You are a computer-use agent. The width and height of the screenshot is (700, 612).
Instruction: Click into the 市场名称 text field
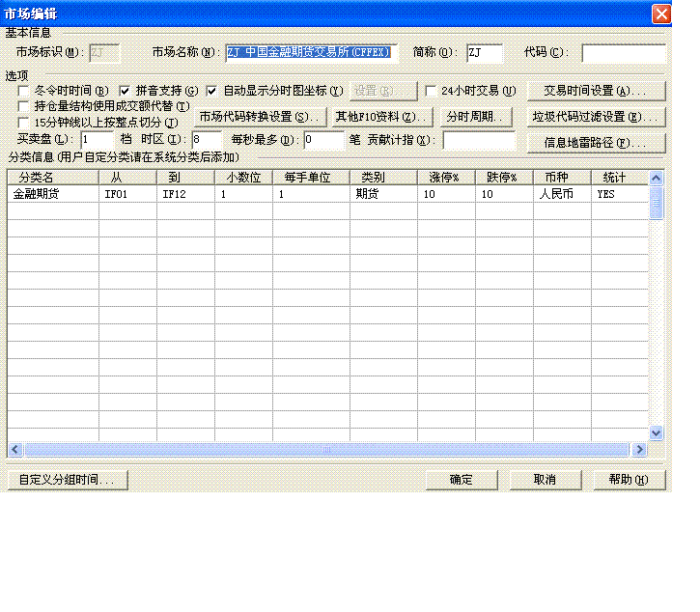pos(311,53)
